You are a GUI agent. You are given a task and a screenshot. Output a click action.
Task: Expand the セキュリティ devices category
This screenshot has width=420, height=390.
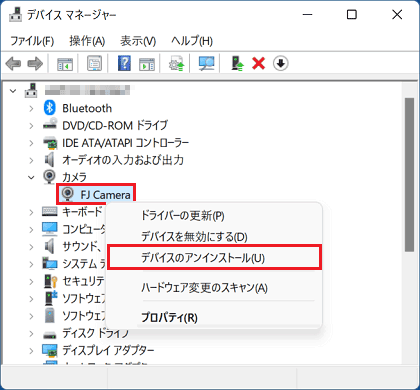(31, 281)
